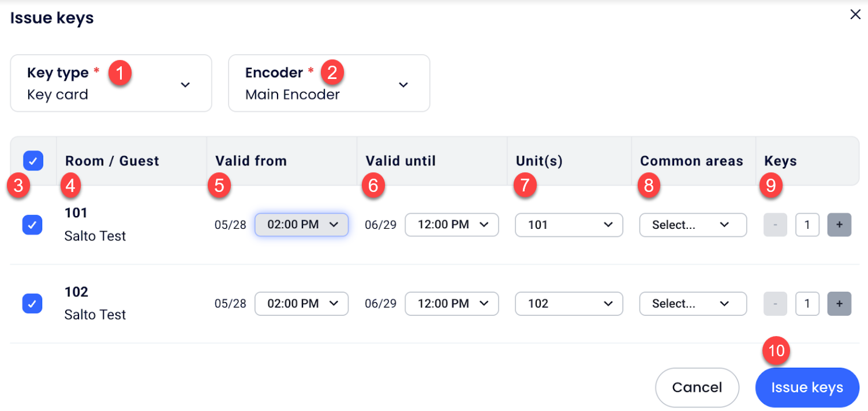The height and width of the screenshot is (411, 868).
Task: Open Common areas dropdown for room 102
Action: coord(693,304)
